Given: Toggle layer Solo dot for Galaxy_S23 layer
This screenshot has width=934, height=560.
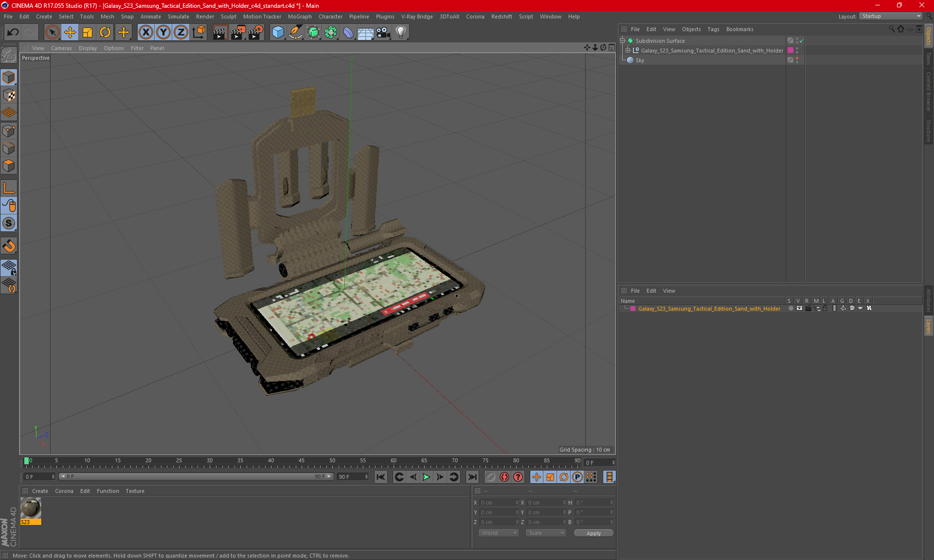Looking at the screenshot, I should point(790,308).
